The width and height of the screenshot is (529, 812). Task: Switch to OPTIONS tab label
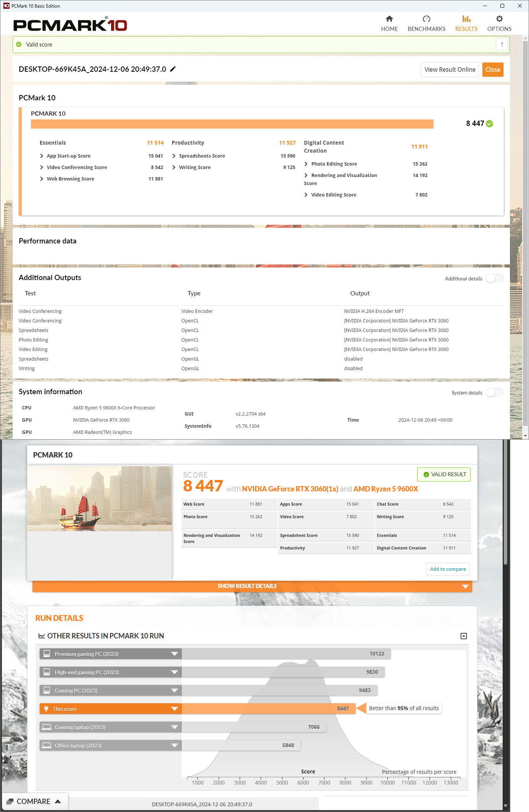point(499,29)
